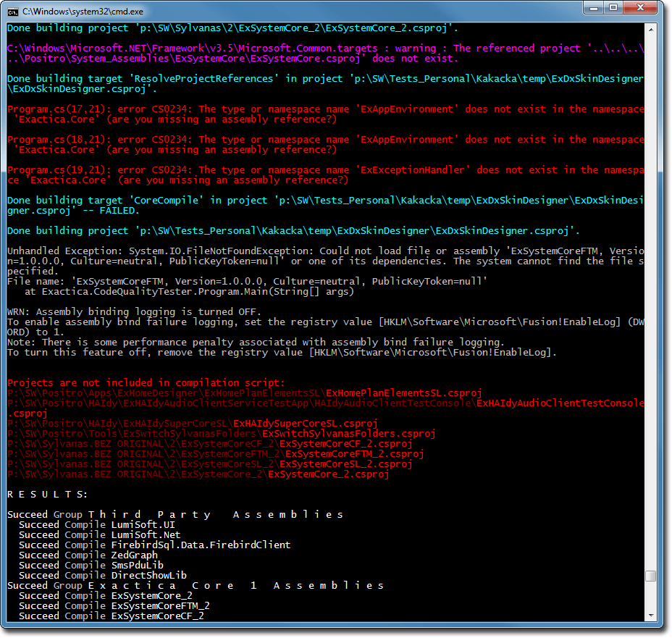Click the Third Party Assemblies group line

coord(175,514)
